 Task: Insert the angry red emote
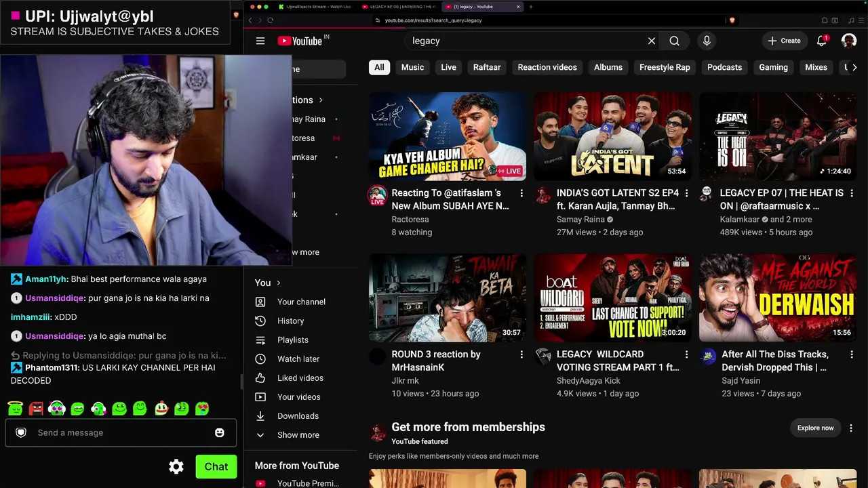[36, 408]
